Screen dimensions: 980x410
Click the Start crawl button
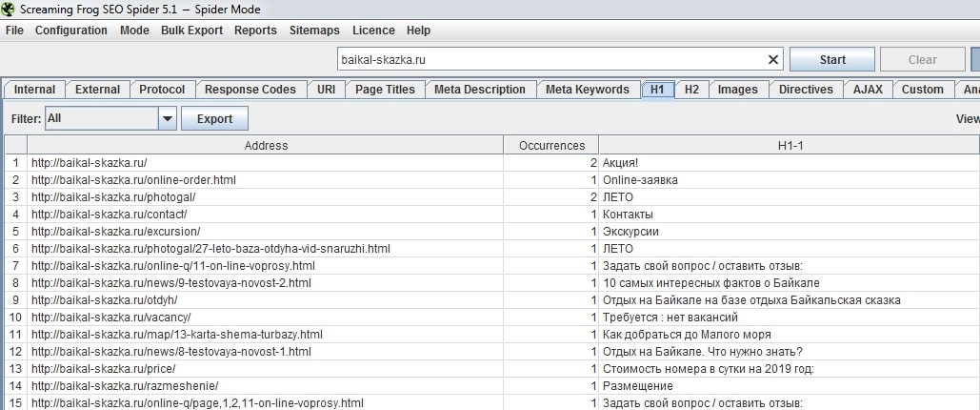832,59
